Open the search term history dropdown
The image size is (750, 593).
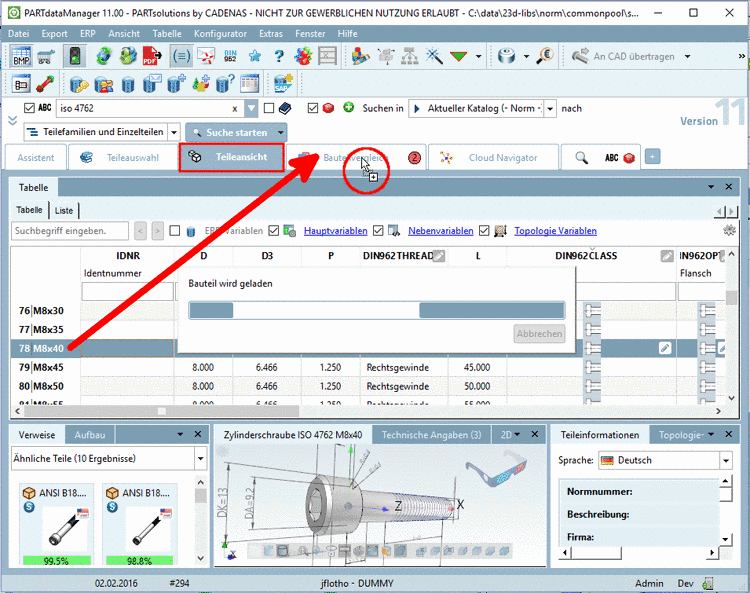252,108
